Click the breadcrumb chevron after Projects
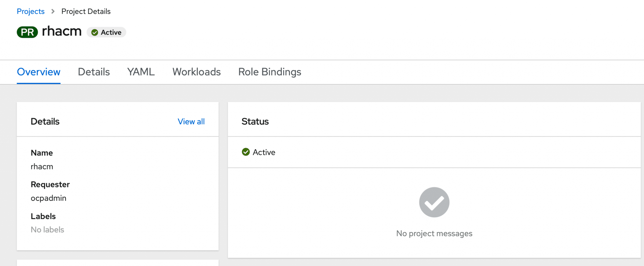 pyautogui.click(x=53, y=11)
